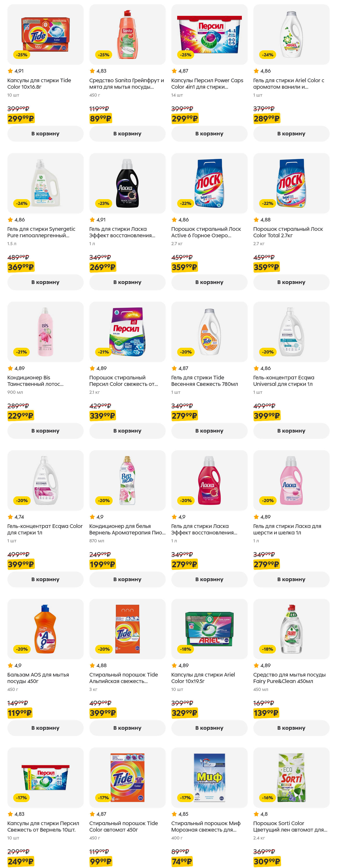Viewport: 338px width, 868px height.
Task: Click the 299,99₽ sale price of Персил Power Caps
Action: [x=185, y=119]
